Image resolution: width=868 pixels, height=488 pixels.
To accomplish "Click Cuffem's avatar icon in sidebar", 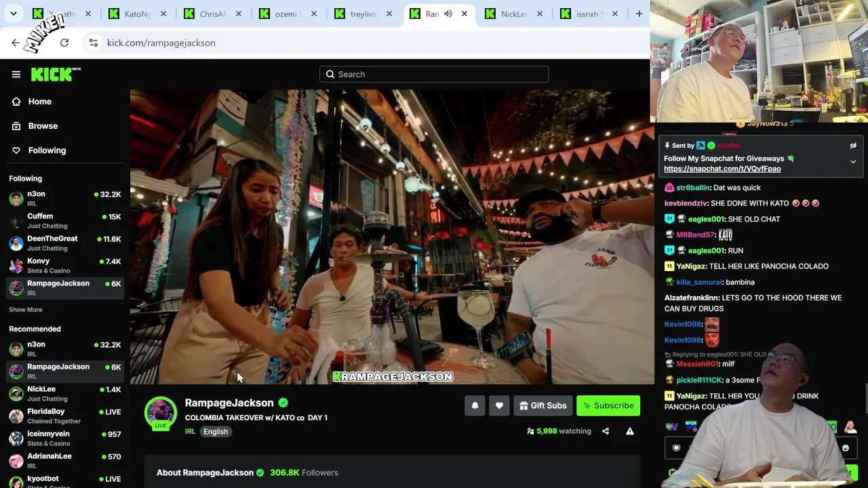I will 16,220.
